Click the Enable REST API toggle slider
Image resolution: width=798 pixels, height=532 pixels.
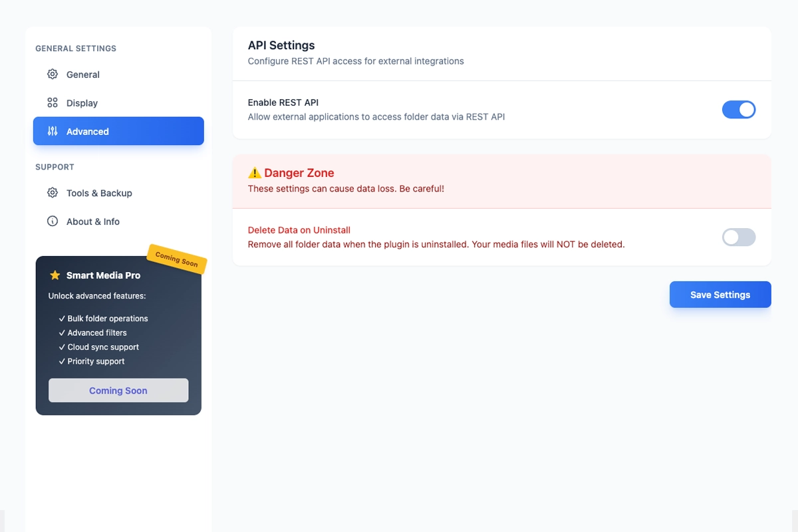(x=739, y=110)
